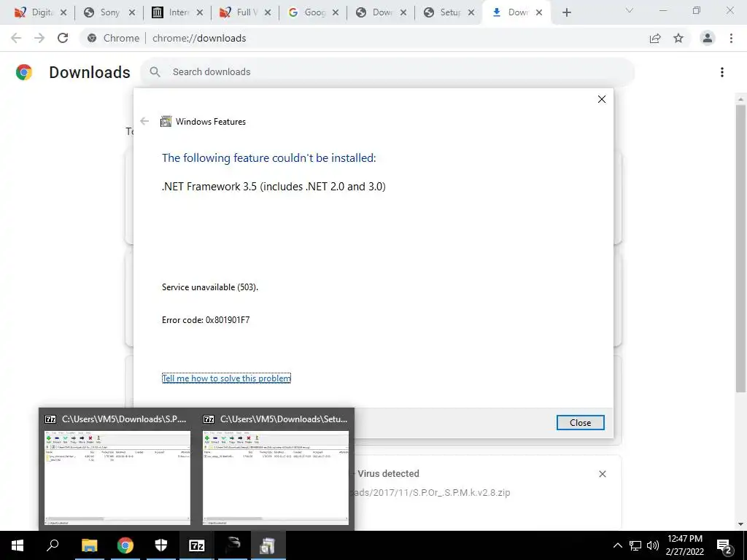Select the 7-Zip S.P... window thumbnail
The image size is (747, 560).
click(x=117, y=469)
